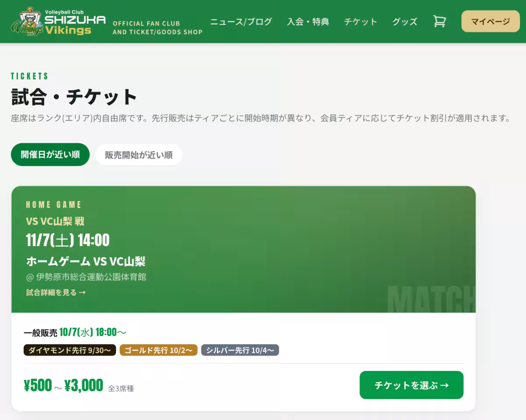The width and height of the screenshot is (526, 420).
Task: Select チケット in the top navigation
Action: pos(360,21)
